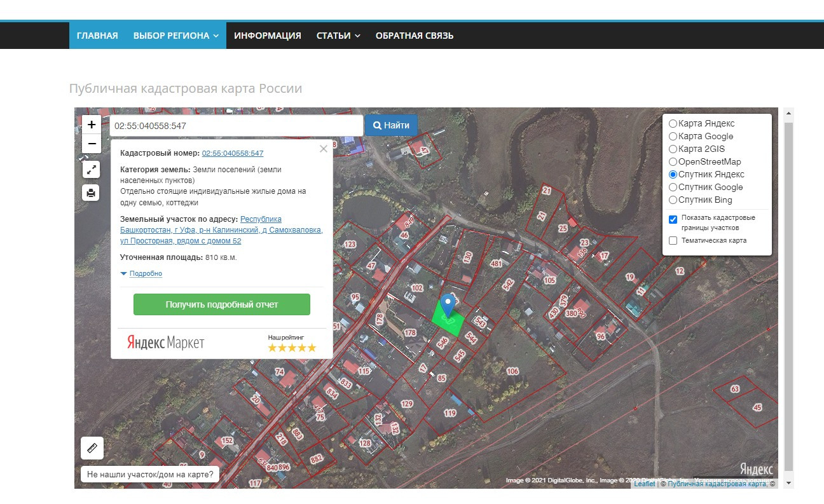
Task: Open СТАТЬИ dropdown menu
Action: (x=338, y=36)
